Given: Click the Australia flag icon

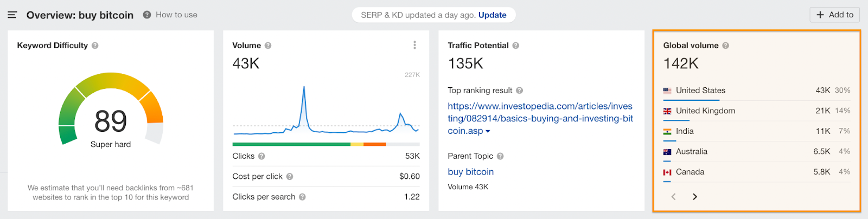Looking at the screenshot, I should click(x=667, y=152).
